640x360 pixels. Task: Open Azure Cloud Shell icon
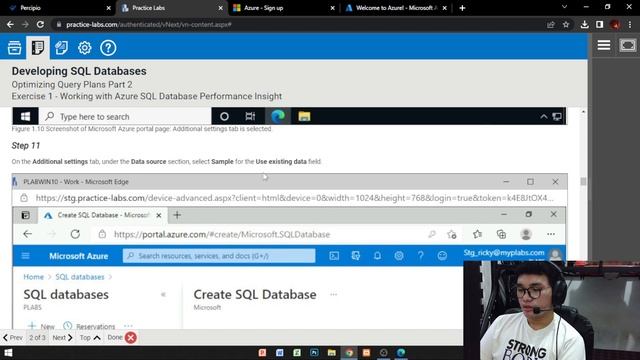[x=334, y=256]
